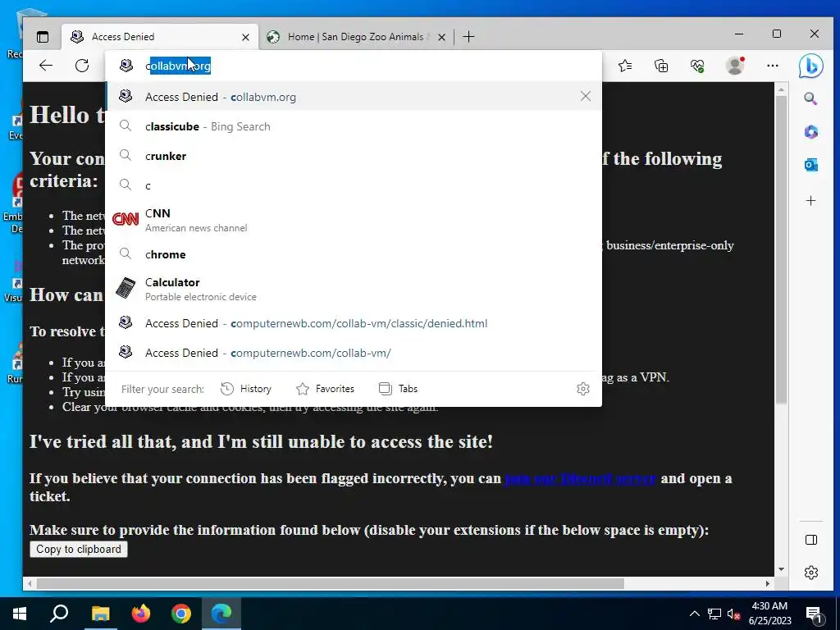Open Microsoft 365 sidebar icon
Image resolution: width=840 pixels, height=630 pixels.
[811, 132]
